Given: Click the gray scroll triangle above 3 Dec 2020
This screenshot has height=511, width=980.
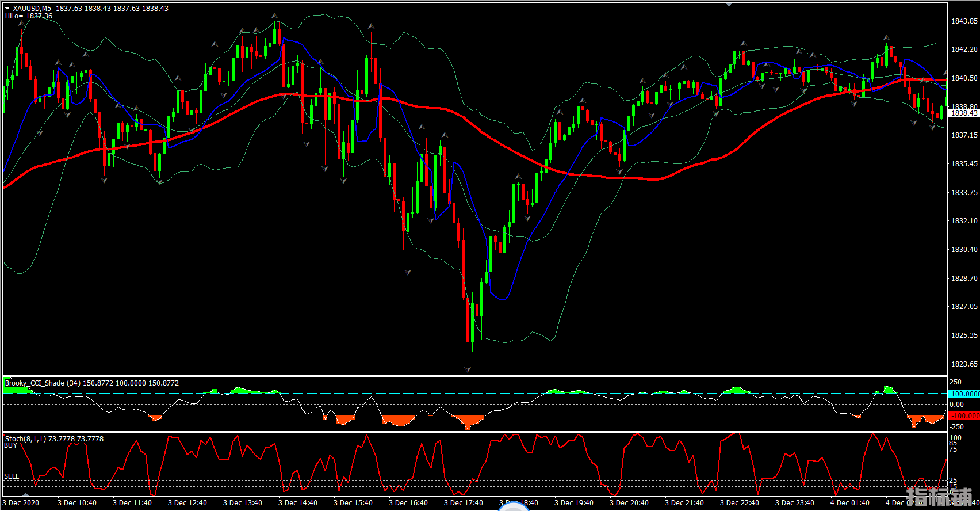Looking at the screenshot, I should point(25,494).
